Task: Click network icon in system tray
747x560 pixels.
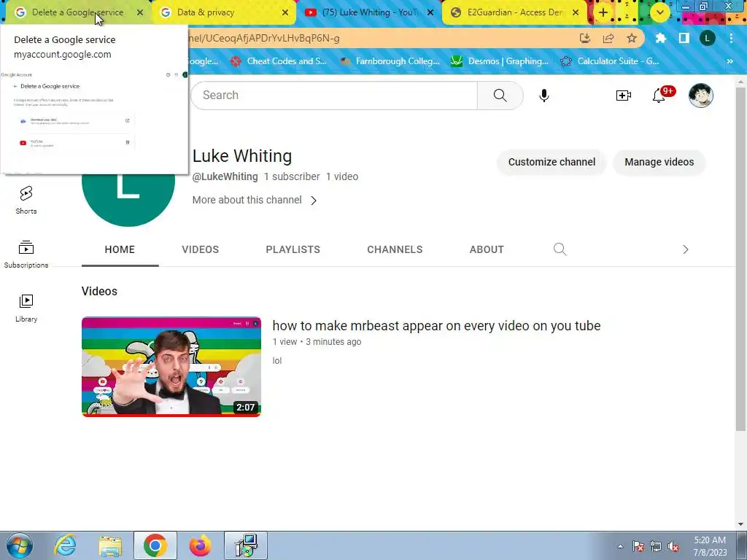Action: [656, 547]
